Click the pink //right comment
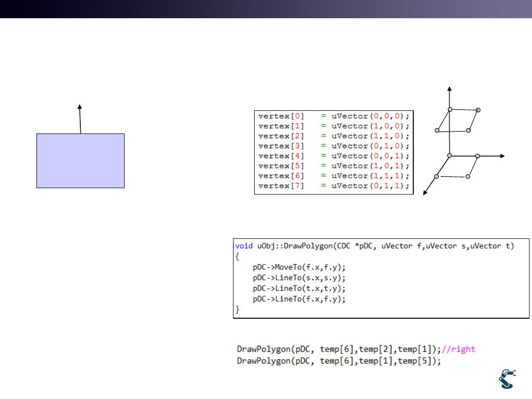This screenshot has width=532, height=399. [x=459, y=349]
